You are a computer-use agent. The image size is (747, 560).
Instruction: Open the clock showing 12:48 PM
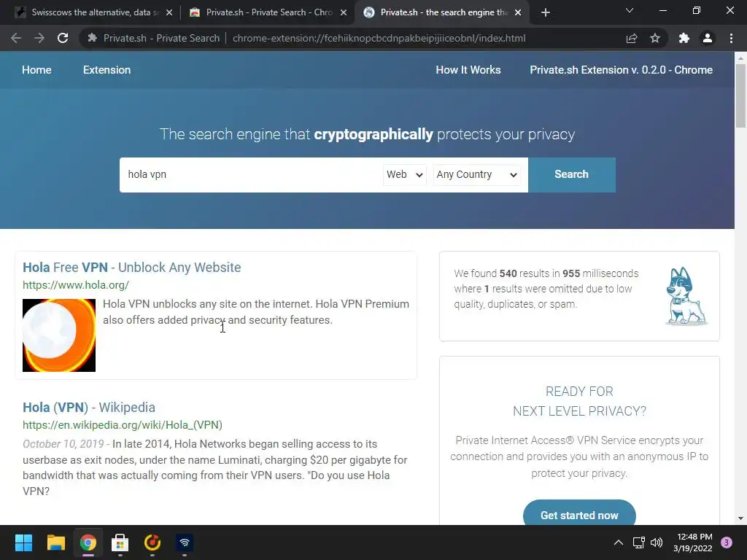[693, 542]
